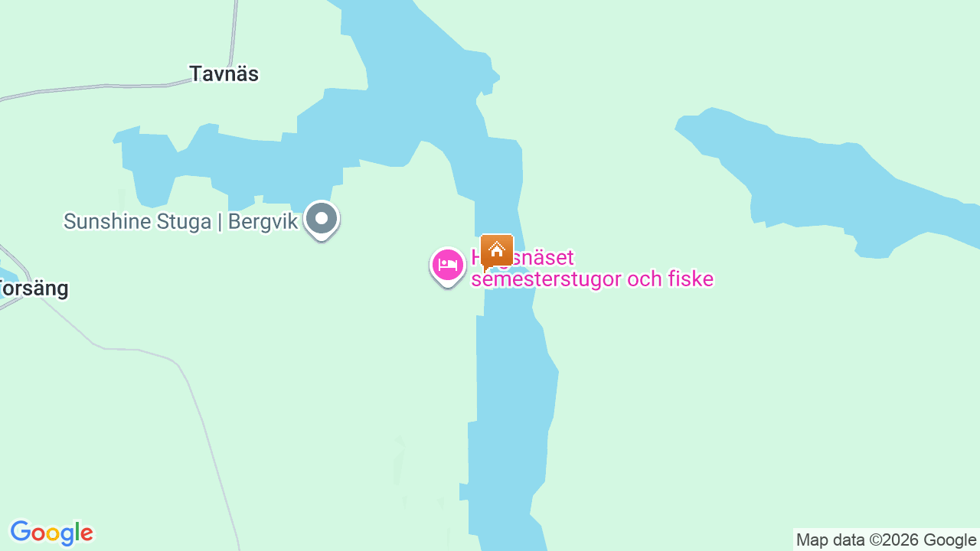Select the Forsäng place name
980x551 pixels.
[x=33, y=289]
